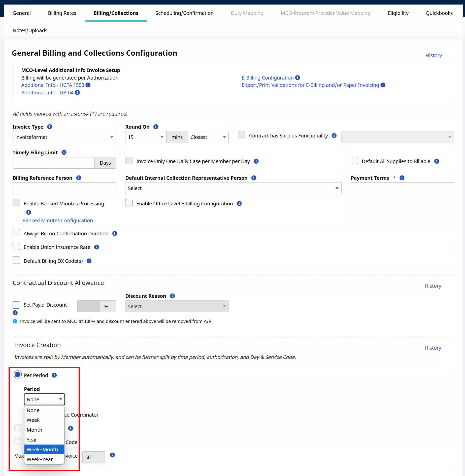
Task: Open the Quickbooks tab
Action: (x=439, y=13)
